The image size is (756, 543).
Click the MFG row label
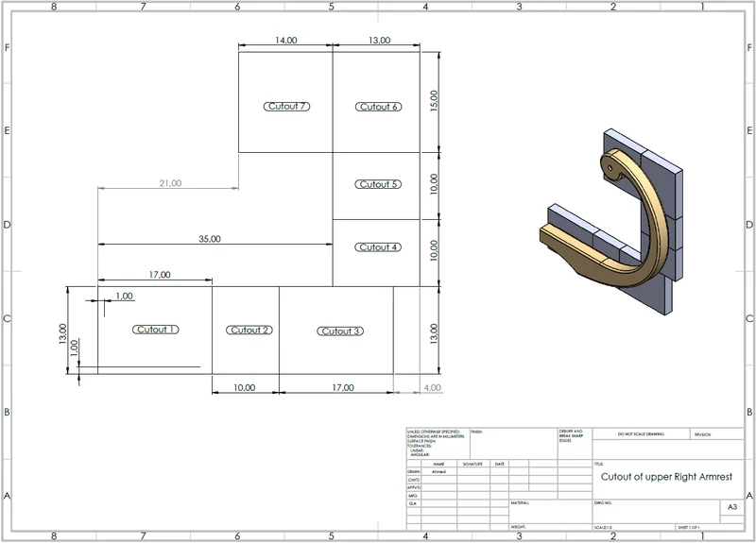coord(413,495)
